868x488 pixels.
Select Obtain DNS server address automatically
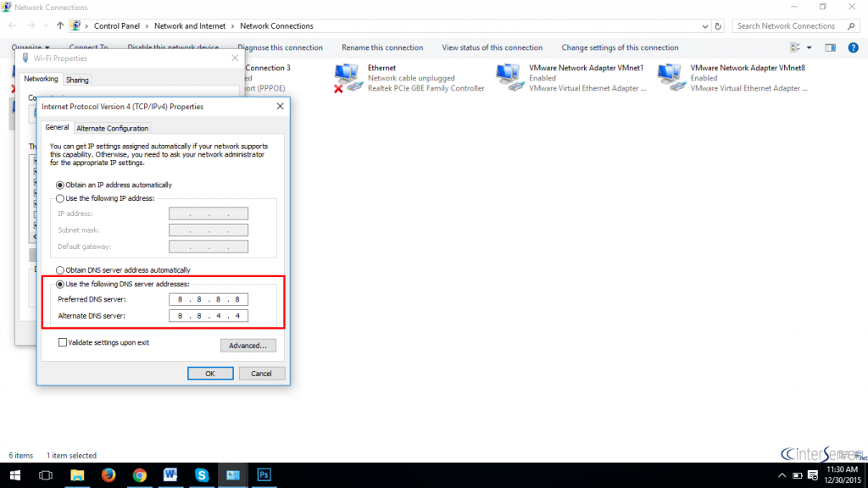60,270
